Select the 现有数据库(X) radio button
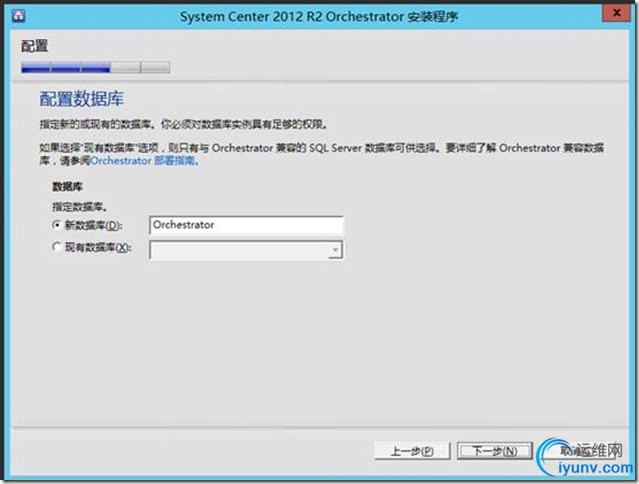Screen dimensions: 639x484 (x=57, y=247)
